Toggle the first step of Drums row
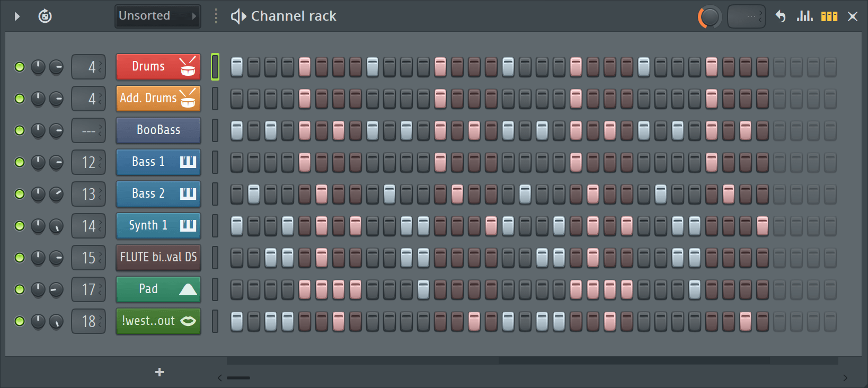 click(237, 67)
